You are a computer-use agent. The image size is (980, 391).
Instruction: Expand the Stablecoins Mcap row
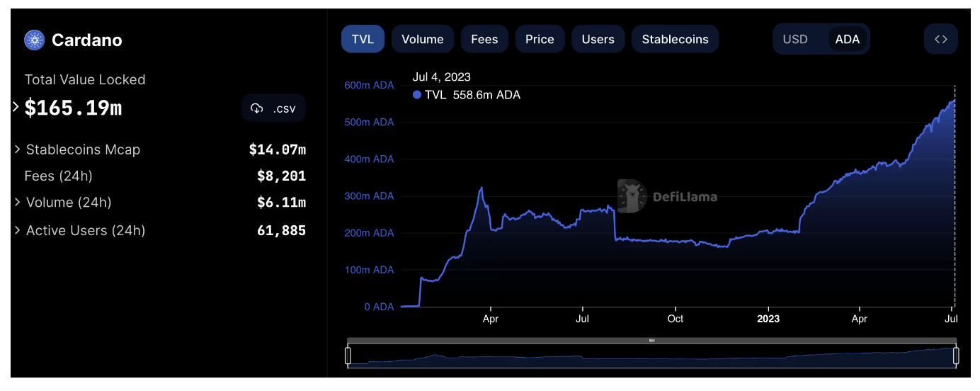click(18, 149)
